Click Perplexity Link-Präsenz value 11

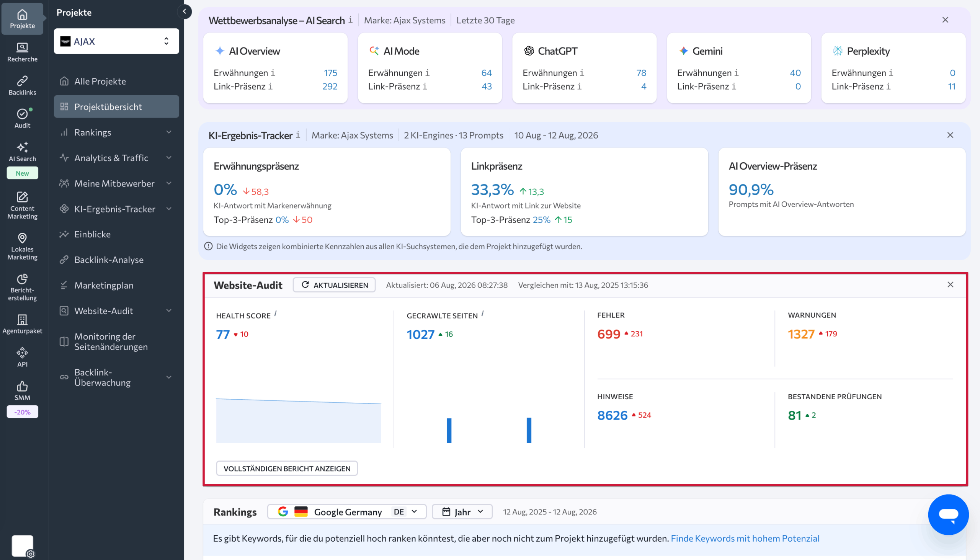[952, 86]
